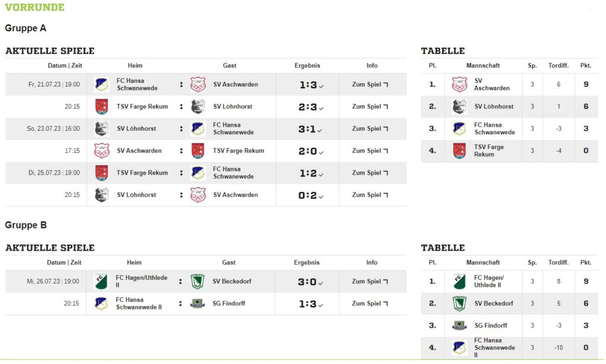Click SV Löhnhorst crest in Gruppe A table
This screenshot has width=606, height=364.
point(459,107)
